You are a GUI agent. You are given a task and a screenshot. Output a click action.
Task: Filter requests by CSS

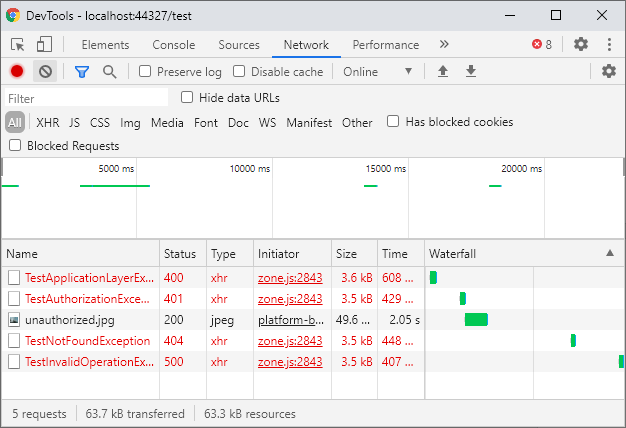pos(100,123)
